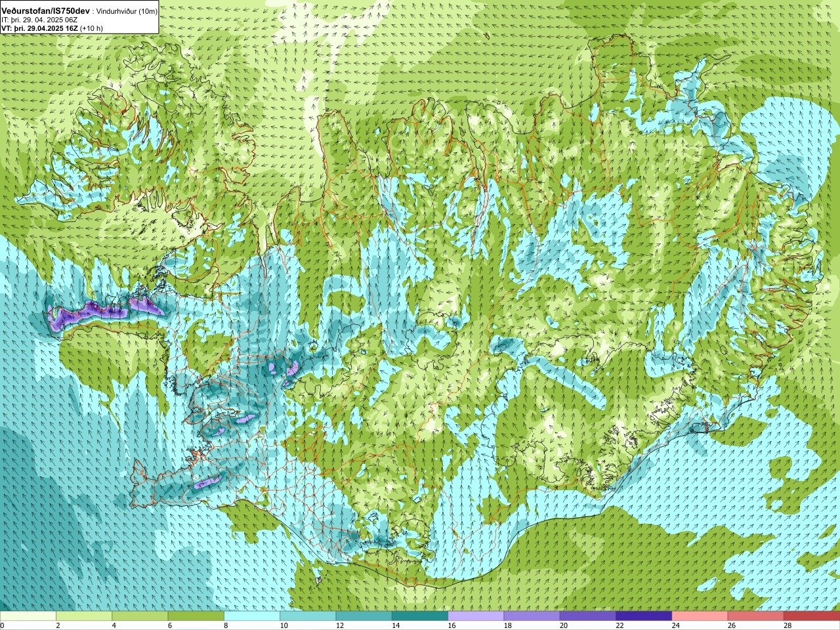Click the red legend swatch above 28
Viewport: 840px width, 630px height.
[812, 616]
